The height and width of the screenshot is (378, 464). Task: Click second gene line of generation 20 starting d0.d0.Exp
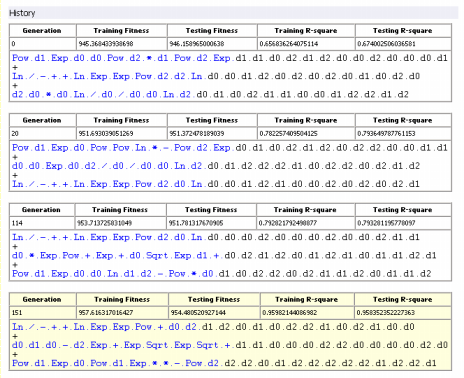(x=216, y=166)
